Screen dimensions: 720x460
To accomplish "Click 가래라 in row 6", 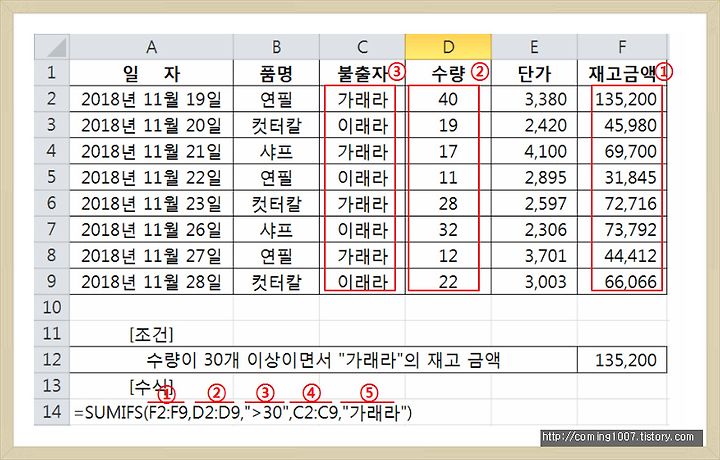I will tap(362, 203).
